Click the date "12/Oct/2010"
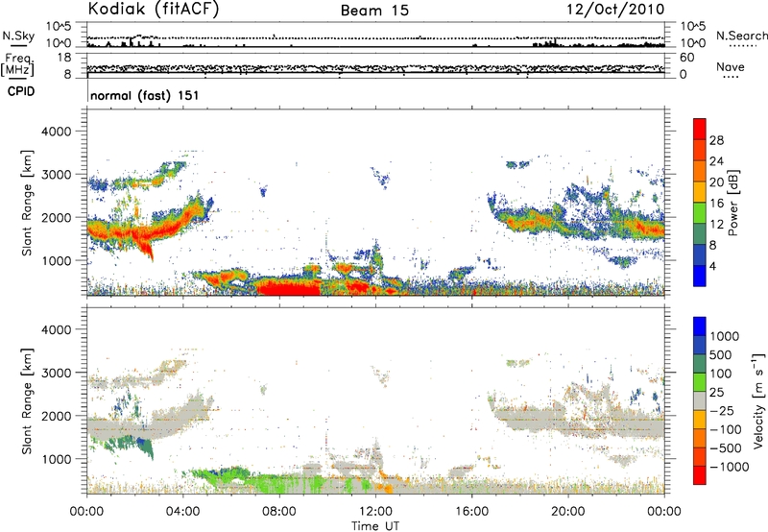Viewport: 768px width, 532px height. click(615, 10)
